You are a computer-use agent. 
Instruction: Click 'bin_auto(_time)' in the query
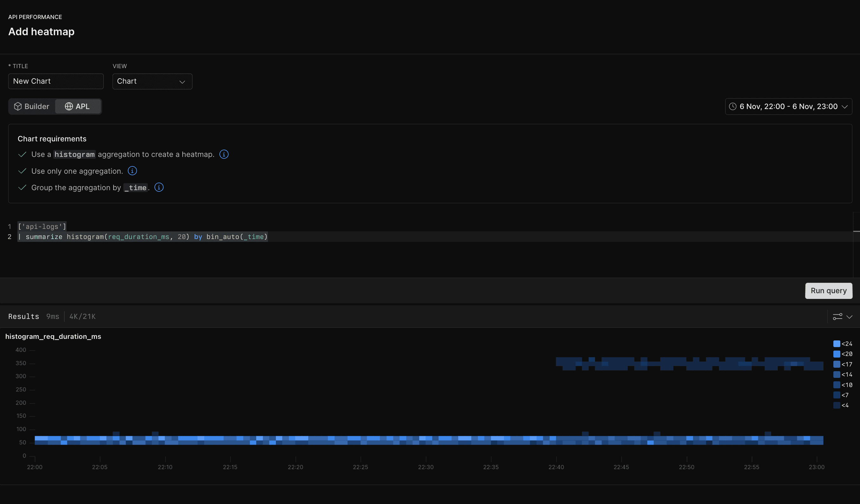coord(237,237)
